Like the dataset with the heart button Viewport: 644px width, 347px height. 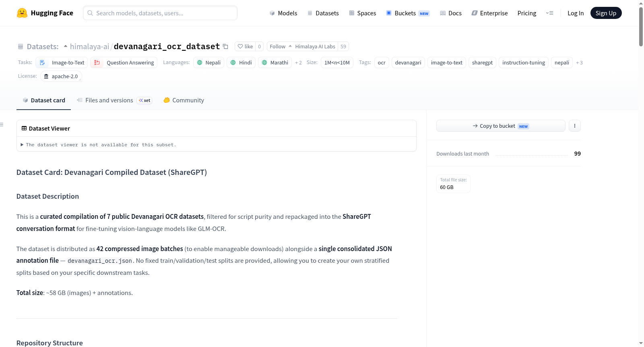click(245, 46)
